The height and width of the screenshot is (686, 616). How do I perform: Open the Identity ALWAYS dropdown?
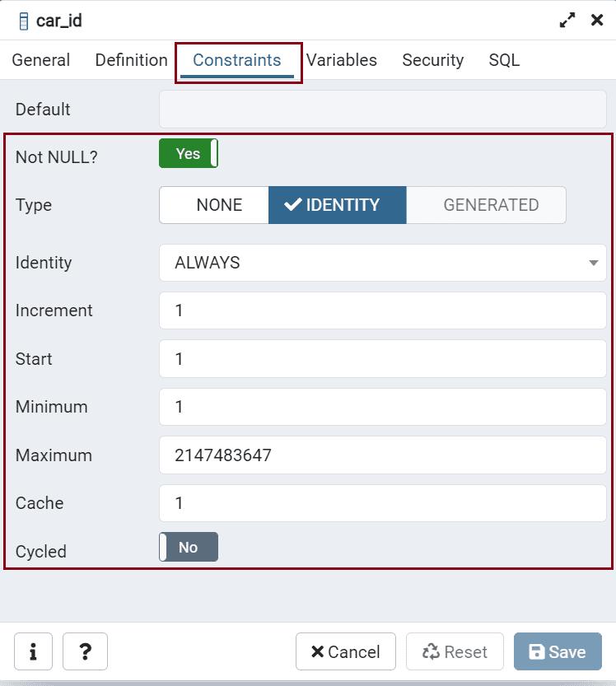[x=383, y=263]
